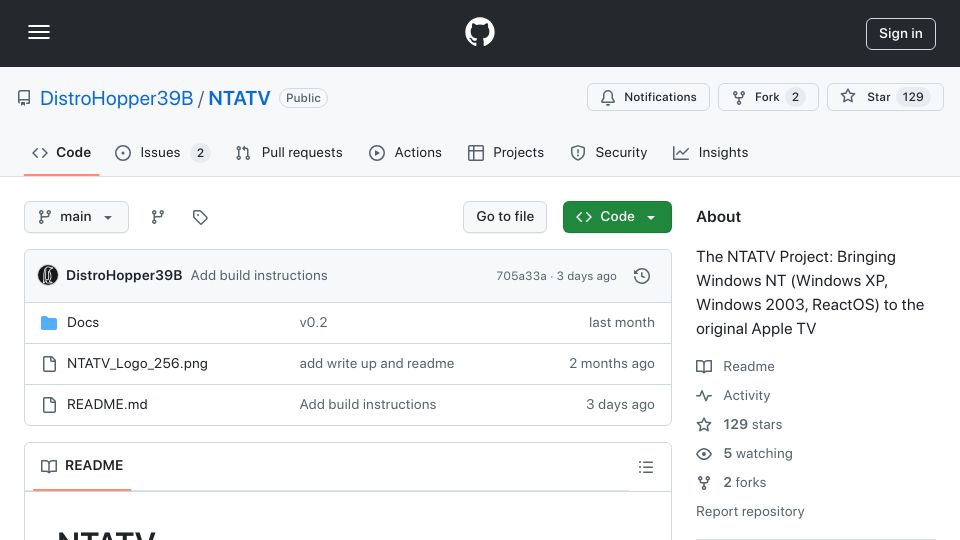Image resolution: width=960 pixels, height=540 pixels.
Task: Select the README tab in file viewer
Action: [x=82, y=466]
